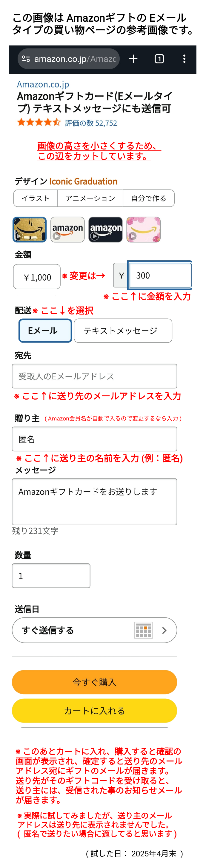Open the 評価の数 52,752 reviews link
Screen dimensions: 203x868
click(91, 123)
